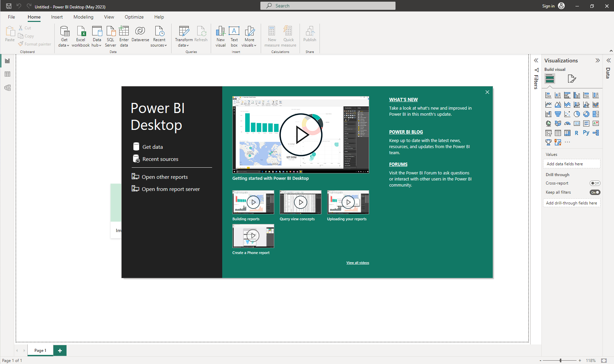Open the File menu
Image resolution: width=614 pixels, height=364 pixels.
[x=11, y=17]
